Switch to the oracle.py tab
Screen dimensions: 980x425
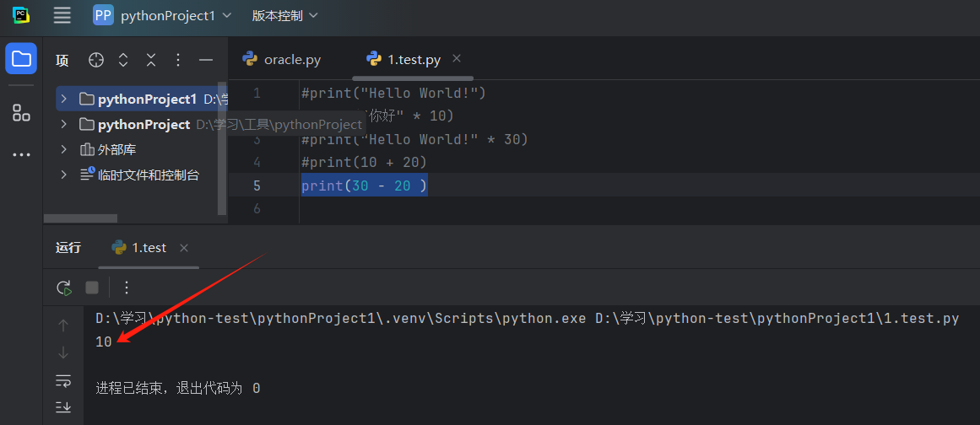pos(282,60)
